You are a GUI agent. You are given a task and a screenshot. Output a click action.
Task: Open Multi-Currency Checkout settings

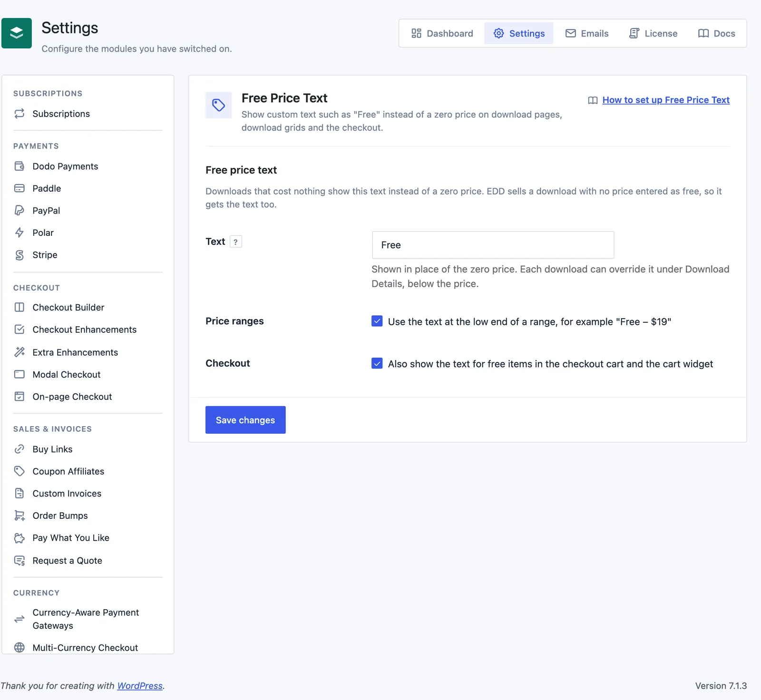(x=88, y=648)
